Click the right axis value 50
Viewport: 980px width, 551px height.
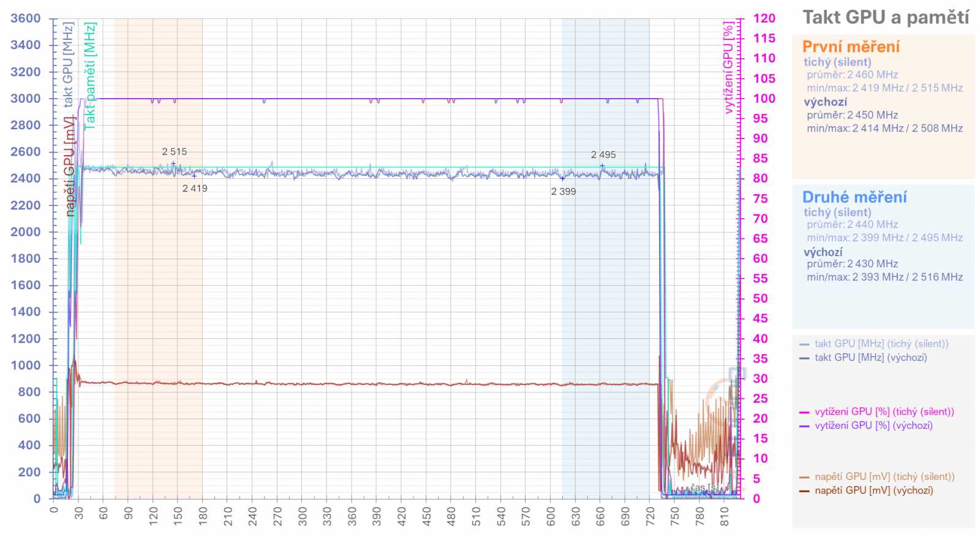point(761,298)
